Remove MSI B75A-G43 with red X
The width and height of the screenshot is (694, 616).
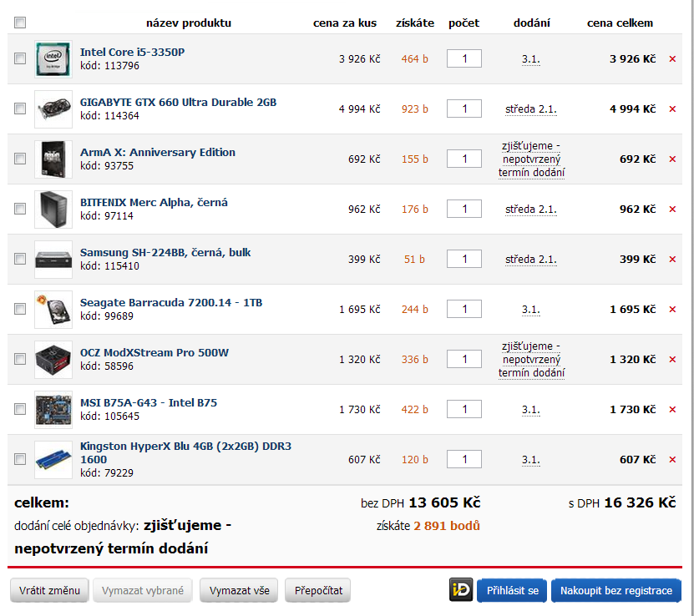coord(672,410)
